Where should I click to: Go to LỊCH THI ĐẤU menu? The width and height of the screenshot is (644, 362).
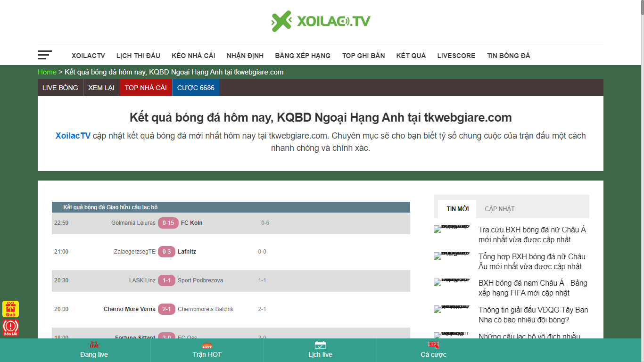click(x=138, y=56)
